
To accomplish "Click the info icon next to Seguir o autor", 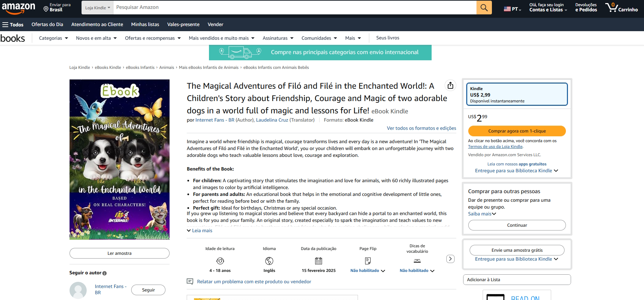I will [x=104, y=273].
